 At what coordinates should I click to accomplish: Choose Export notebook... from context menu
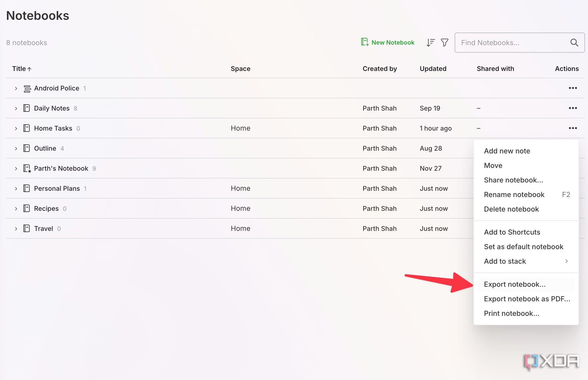515,284
